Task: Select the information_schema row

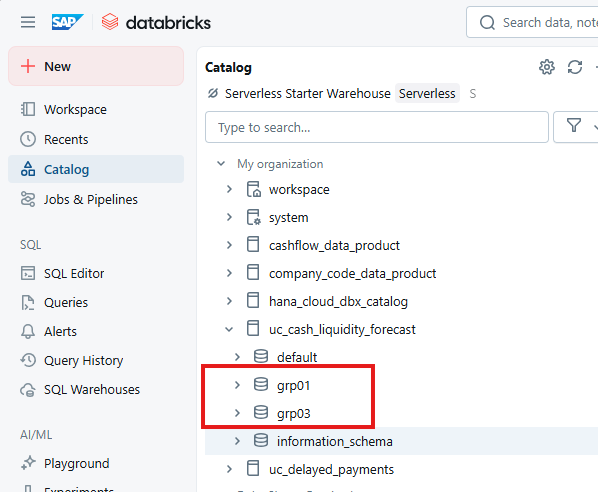Action: pyautogui.click(x=402, y=441)
